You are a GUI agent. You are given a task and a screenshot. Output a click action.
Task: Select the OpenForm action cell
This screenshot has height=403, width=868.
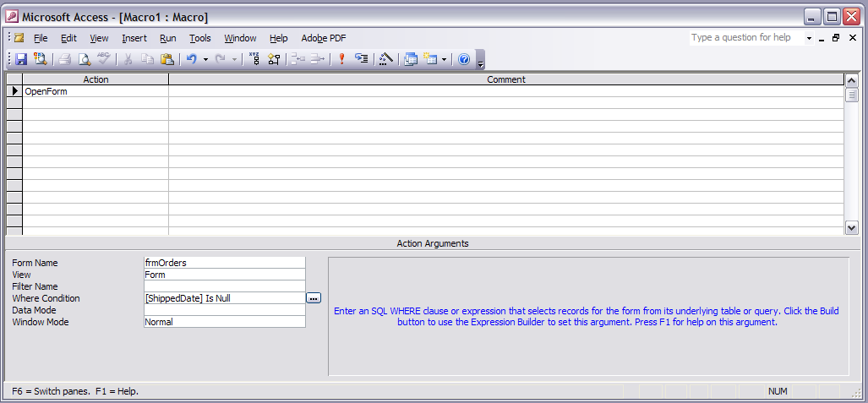(x=96, y=91)
